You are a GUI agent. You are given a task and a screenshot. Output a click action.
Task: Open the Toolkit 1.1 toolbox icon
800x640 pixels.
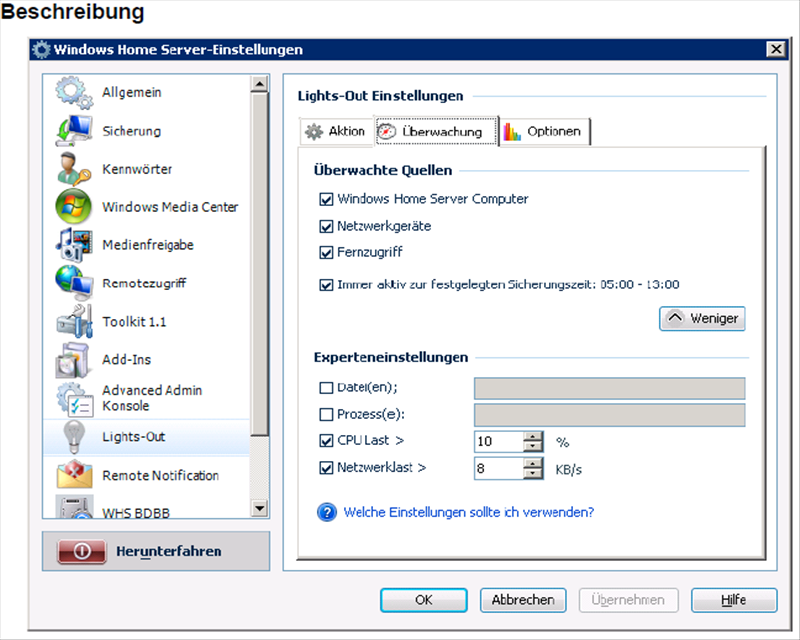[x=74, y=322]
